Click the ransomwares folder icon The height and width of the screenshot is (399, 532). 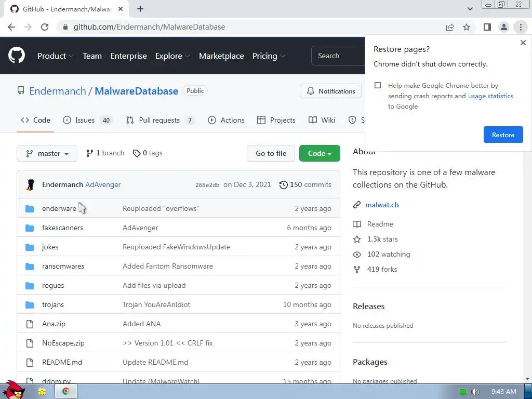tap(30, 267)
